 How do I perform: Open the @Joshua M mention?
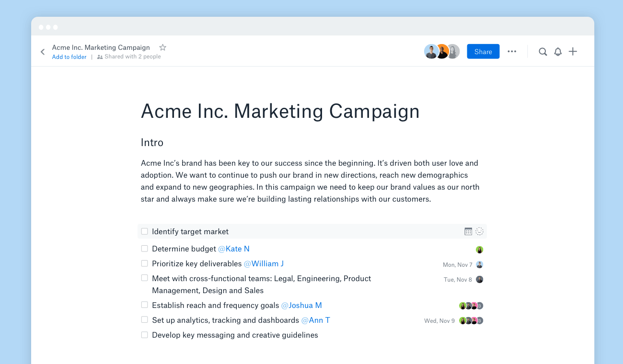click(301, 306)
